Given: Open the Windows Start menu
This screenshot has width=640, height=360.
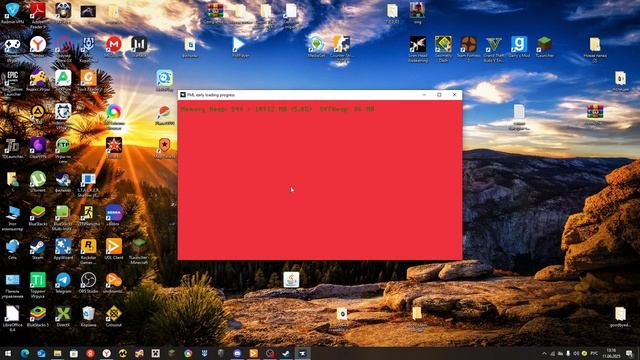Looking at the screenshot, I should click(8, 353).
